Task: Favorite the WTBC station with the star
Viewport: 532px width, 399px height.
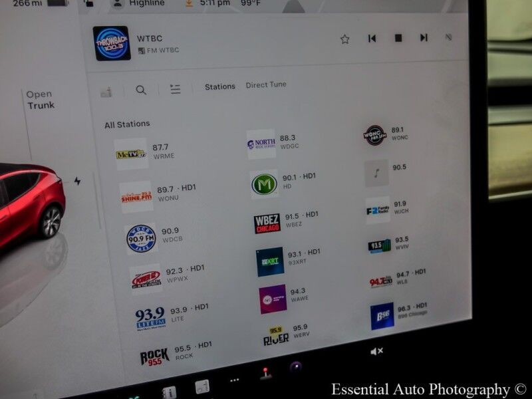Action: [344, 39]
